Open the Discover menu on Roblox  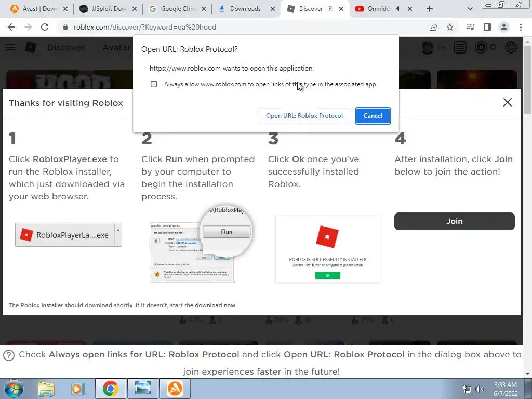[x=66, y=47]
